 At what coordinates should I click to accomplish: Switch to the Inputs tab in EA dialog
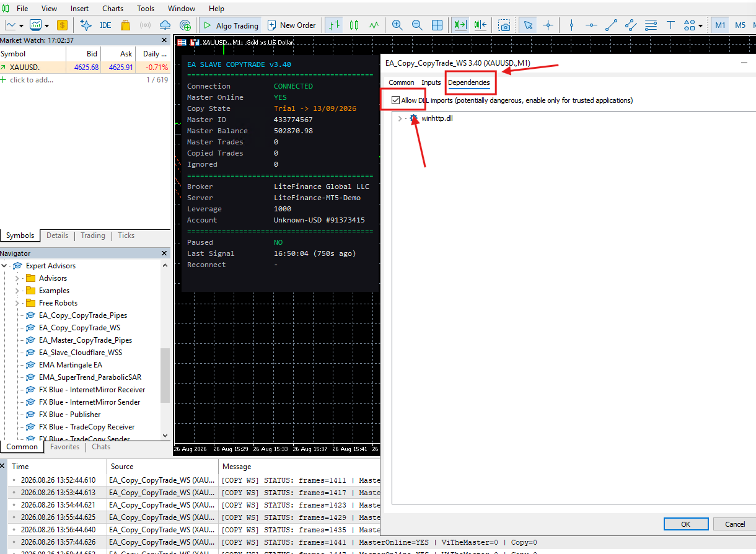431,82
